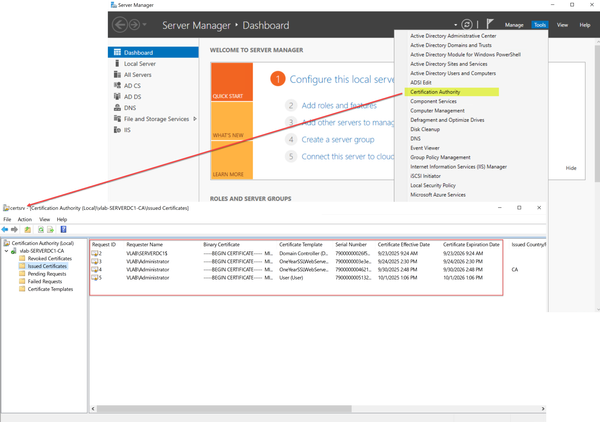The height and width of the screenshot is (422, 600).
Task: Click the horizontal scrollbar thumb in certsrv
Action: [x=224, y=409]
